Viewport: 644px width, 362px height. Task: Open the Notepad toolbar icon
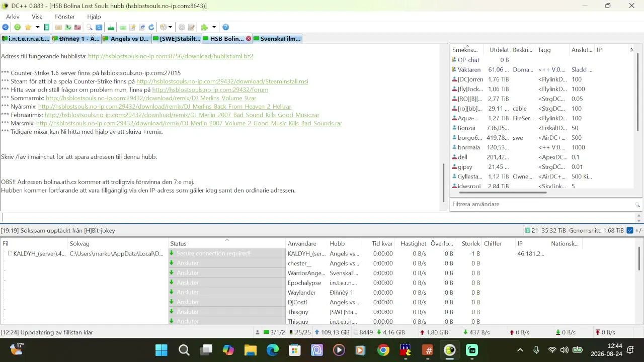[192, 27]
